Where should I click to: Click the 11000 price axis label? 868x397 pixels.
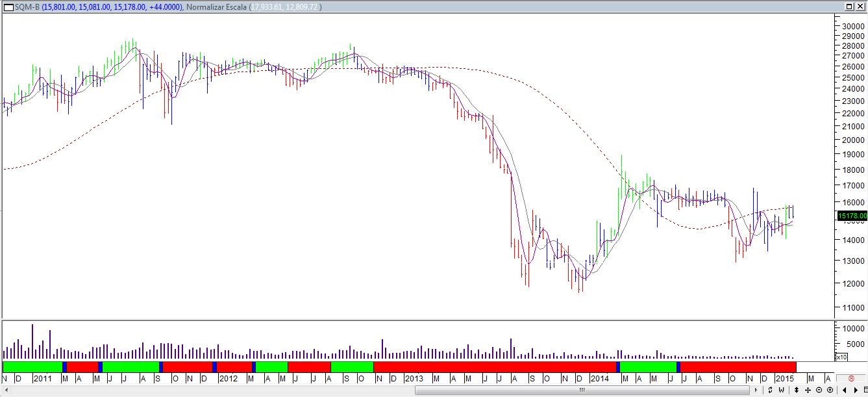854,307
